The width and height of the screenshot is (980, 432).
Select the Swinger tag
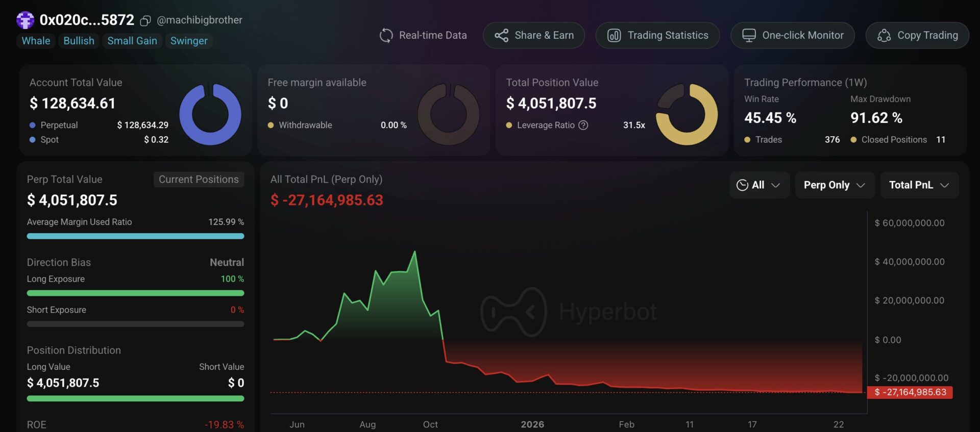click(189, 41)
